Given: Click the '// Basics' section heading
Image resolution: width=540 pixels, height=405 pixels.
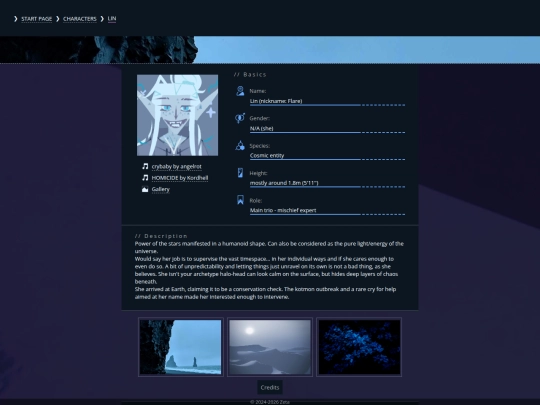Looking at the screenshot, I should pyautogui.click(x=250, y=74).
